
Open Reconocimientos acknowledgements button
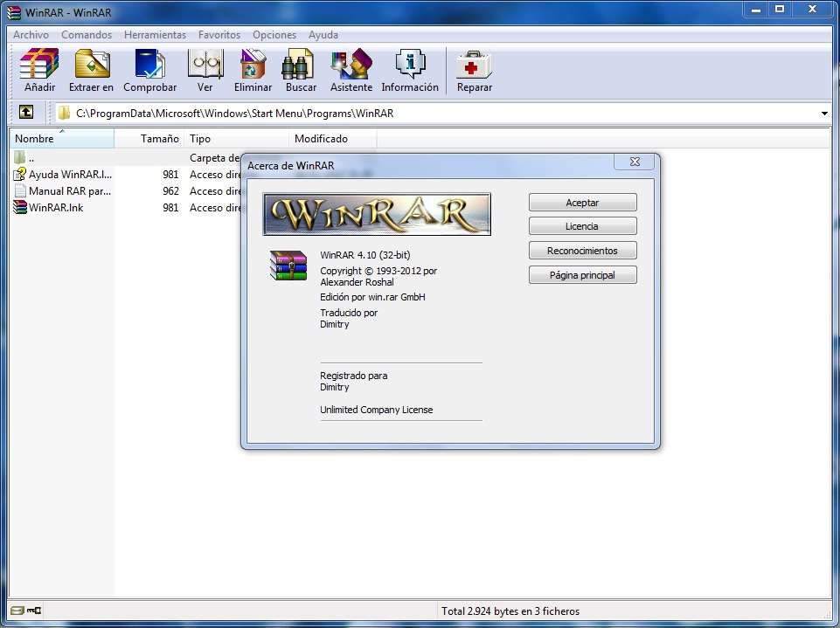(x=583, y=251)
